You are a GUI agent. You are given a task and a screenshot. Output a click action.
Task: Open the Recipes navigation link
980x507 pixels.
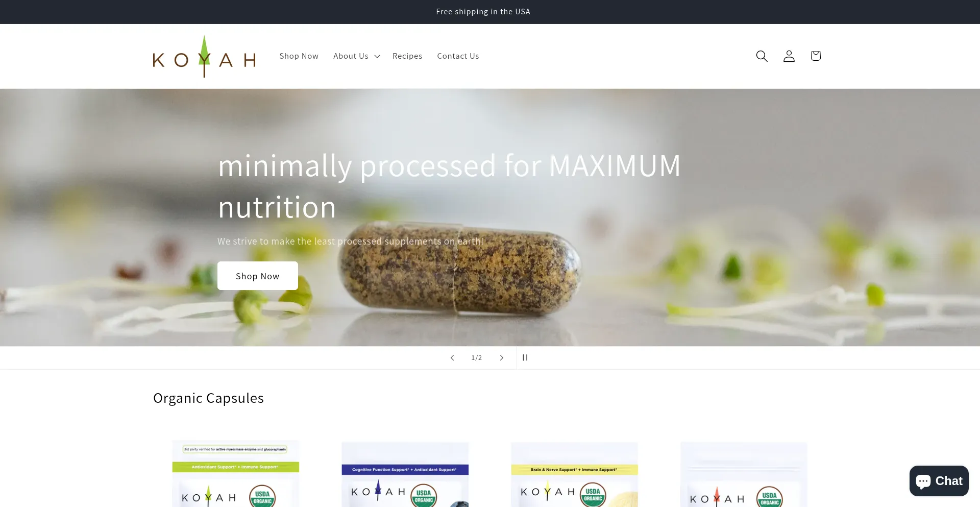pos(407,56)
